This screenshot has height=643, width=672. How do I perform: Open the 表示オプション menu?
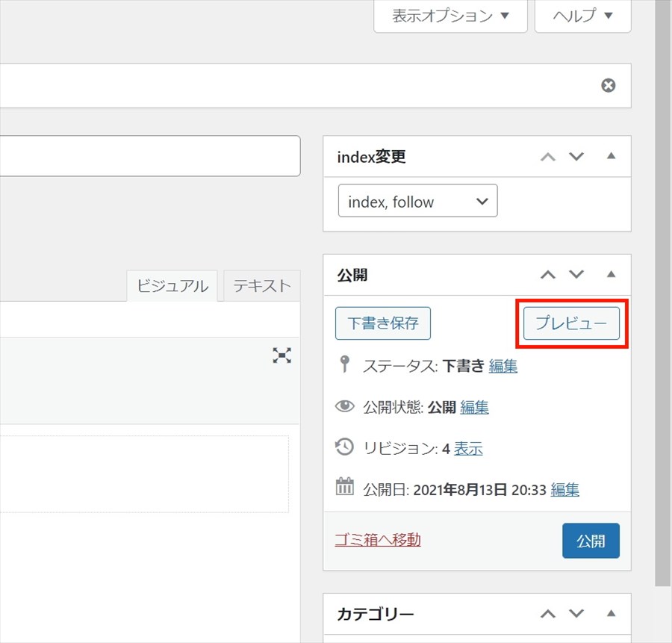point(450,16)
